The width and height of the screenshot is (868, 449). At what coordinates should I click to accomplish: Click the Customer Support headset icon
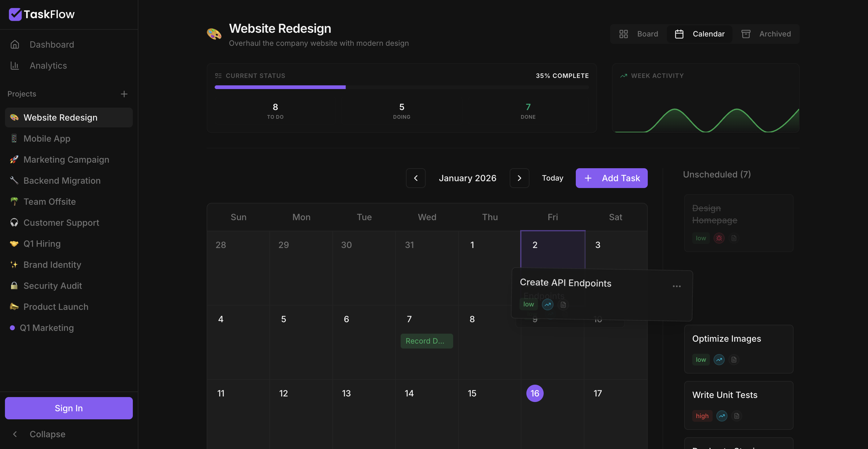14,223
